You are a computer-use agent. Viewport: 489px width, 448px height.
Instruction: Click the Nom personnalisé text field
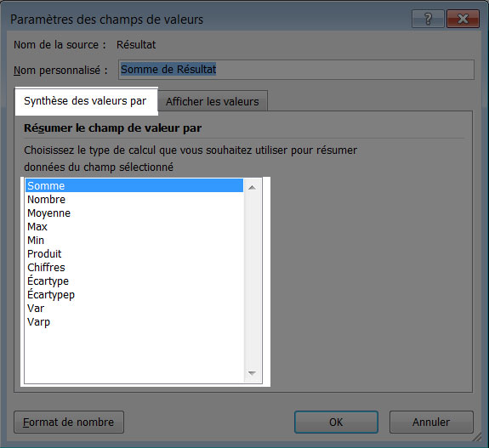click(x=296, y=70)
